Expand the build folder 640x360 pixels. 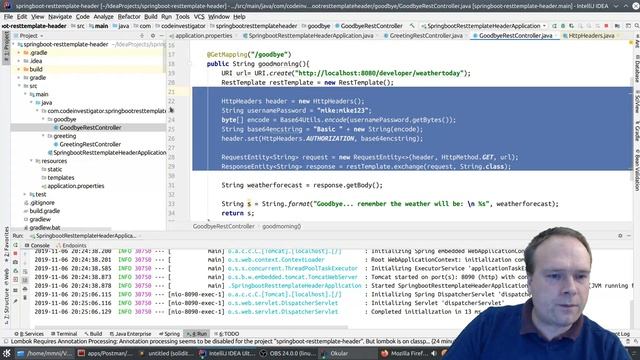(x=19, y=69)
